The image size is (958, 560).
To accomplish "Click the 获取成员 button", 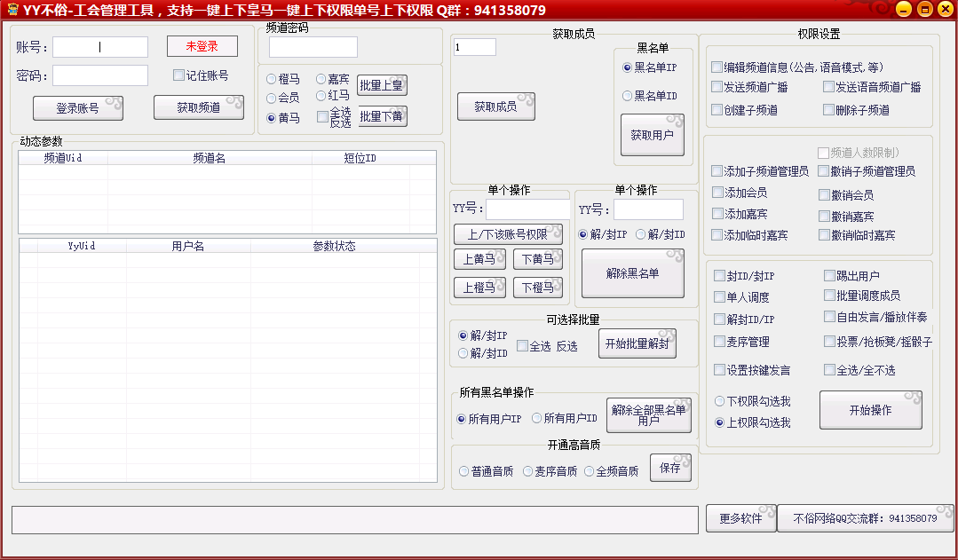I will pos(496,106).
